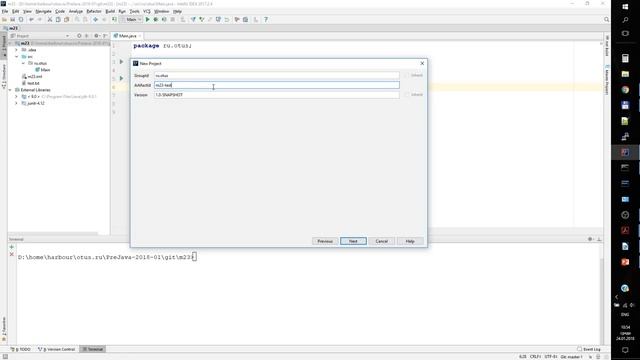Open the Event Log tab
This screenshot has width=640, height=360.
(589, 349)
